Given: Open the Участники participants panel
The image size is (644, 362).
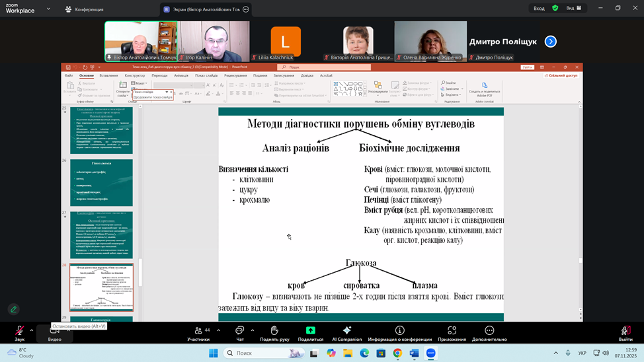Looking at the screenshot, I should 198,331.
